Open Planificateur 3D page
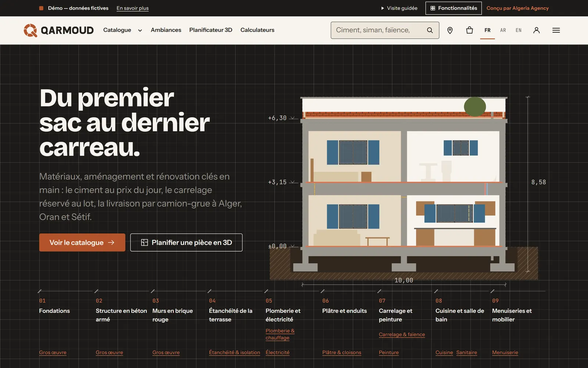 211,30
